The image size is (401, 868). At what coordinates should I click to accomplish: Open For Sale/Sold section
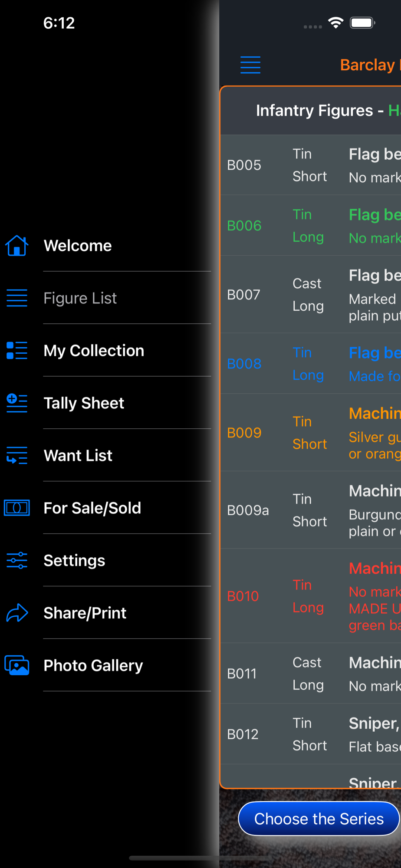(92, 508)
